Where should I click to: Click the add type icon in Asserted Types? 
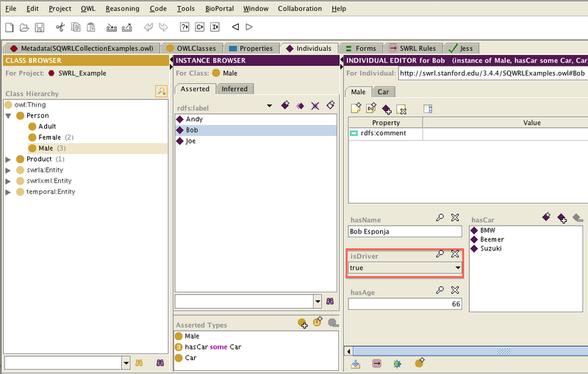(x=303, y=323)
